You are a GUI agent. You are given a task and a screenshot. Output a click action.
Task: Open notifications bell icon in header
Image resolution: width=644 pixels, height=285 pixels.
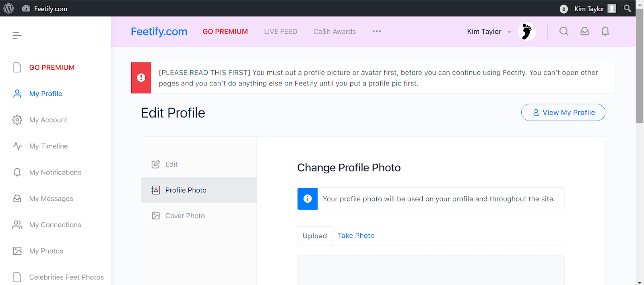(605, 31)
